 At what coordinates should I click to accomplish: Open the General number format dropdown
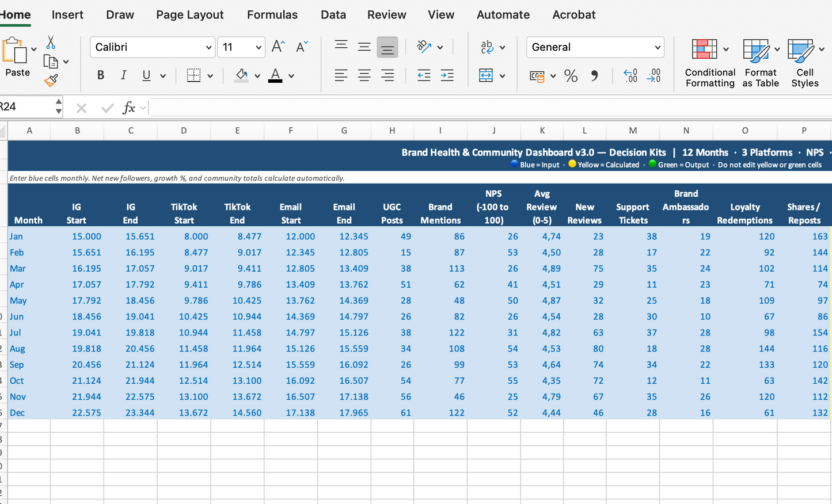tap(658, 48)
